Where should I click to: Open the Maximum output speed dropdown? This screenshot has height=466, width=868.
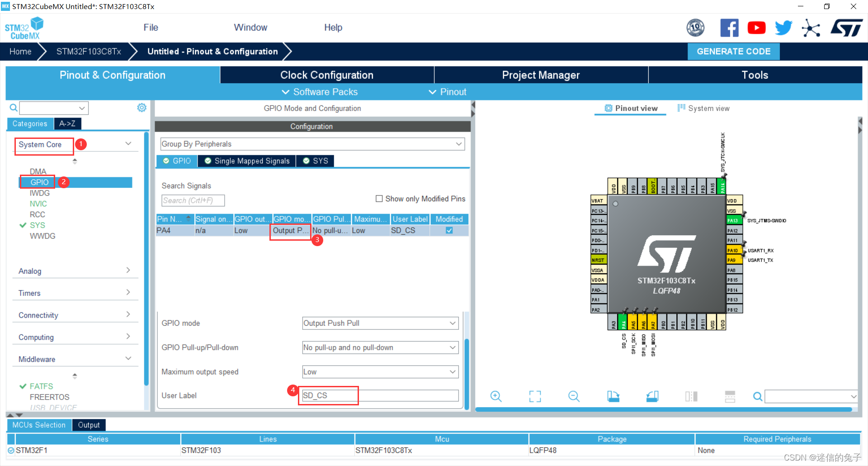click(x=380, y=372)
